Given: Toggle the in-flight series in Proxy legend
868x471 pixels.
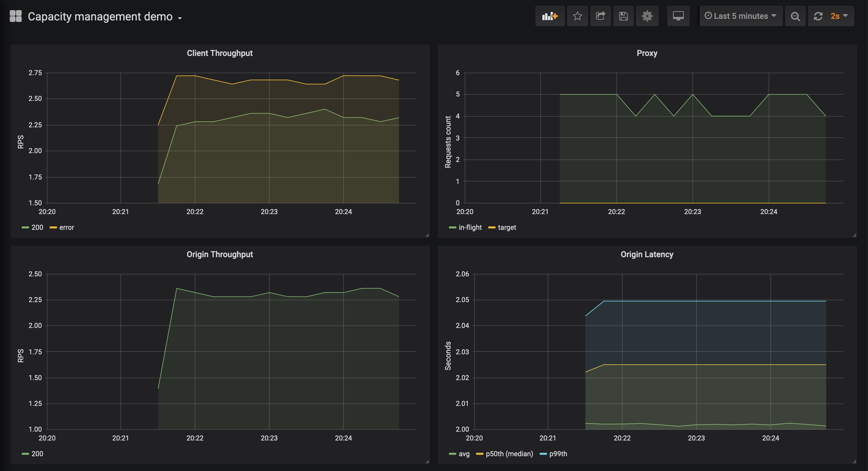Looking at the screenshot, I should click(470, 228).
